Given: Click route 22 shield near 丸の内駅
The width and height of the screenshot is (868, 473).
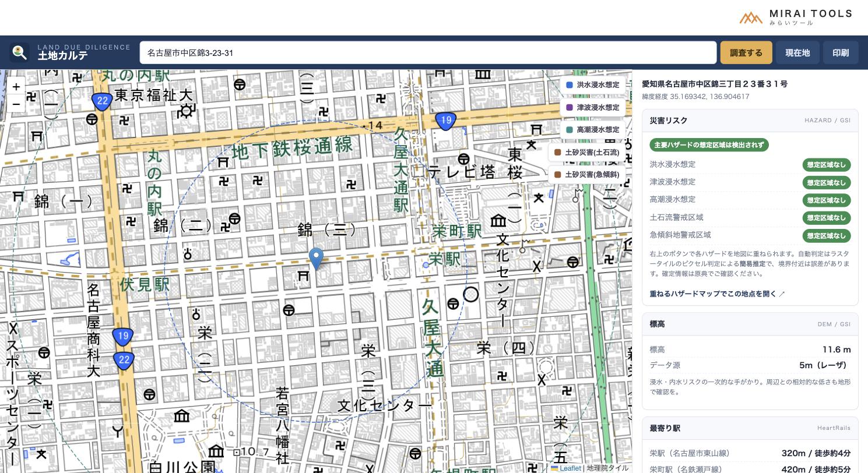Looking at the screenshot, I should (x=102, y=101).
